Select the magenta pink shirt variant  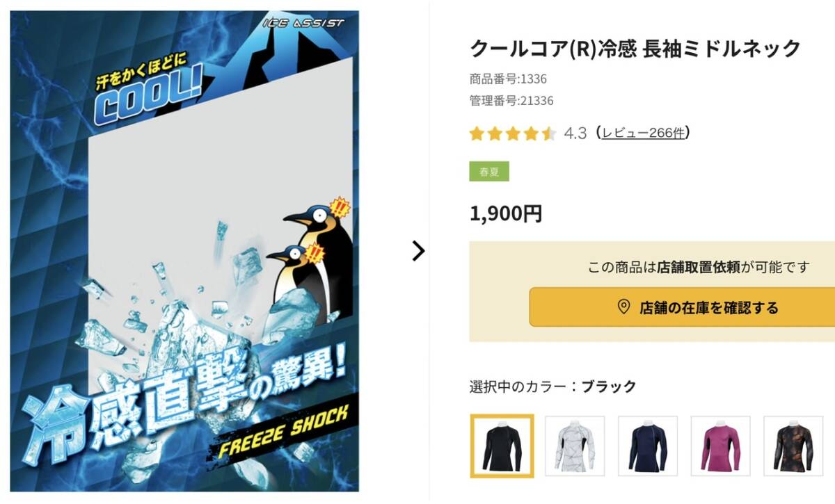pyautogui.click(x=721, y=446)
